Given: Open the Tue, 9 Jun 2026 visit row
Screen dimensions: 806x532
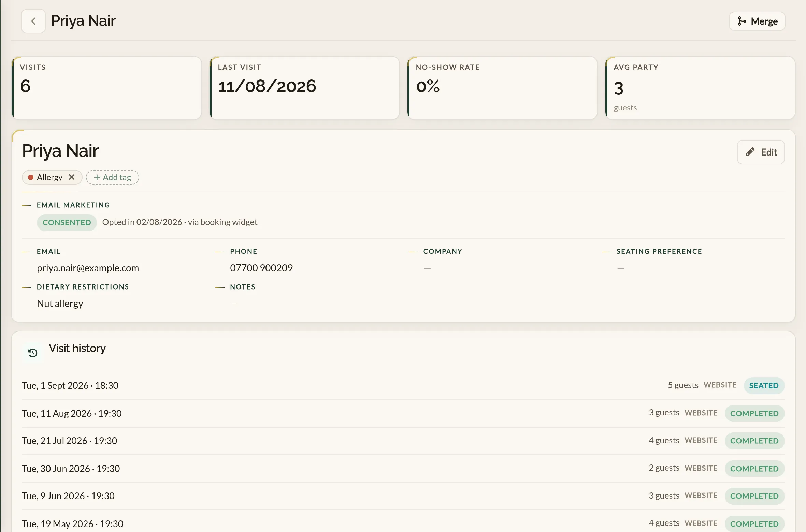Looking at the screenshot, I should click(x=403, y=496).
